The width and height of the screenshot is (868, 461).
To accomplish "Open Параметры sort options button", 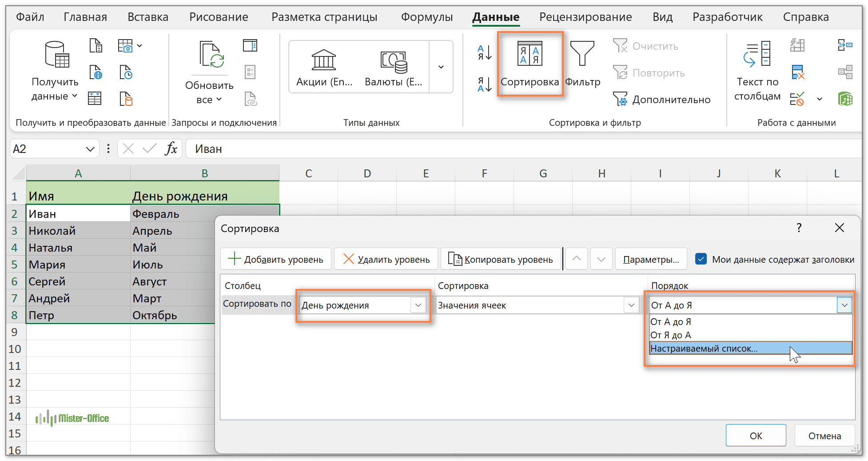I will tap(651, 259).
